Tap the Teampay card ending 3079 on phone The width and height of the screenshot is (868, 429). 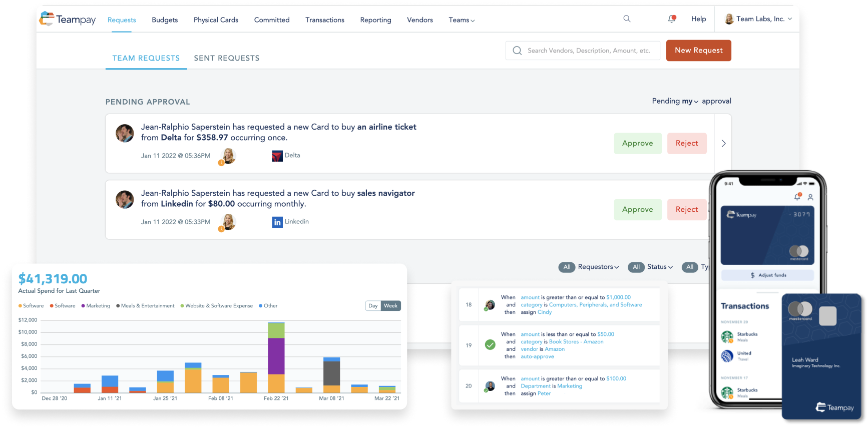(x=767, y=235)
